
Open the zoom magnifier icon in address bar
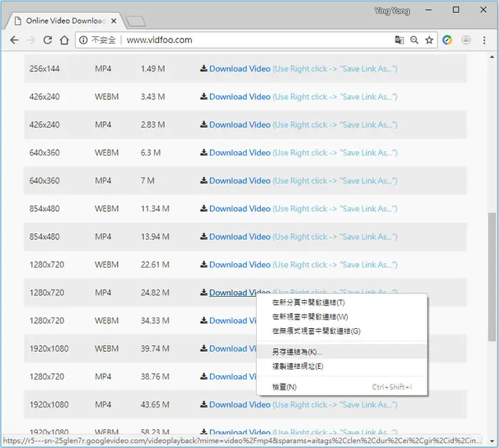[414, 40]
